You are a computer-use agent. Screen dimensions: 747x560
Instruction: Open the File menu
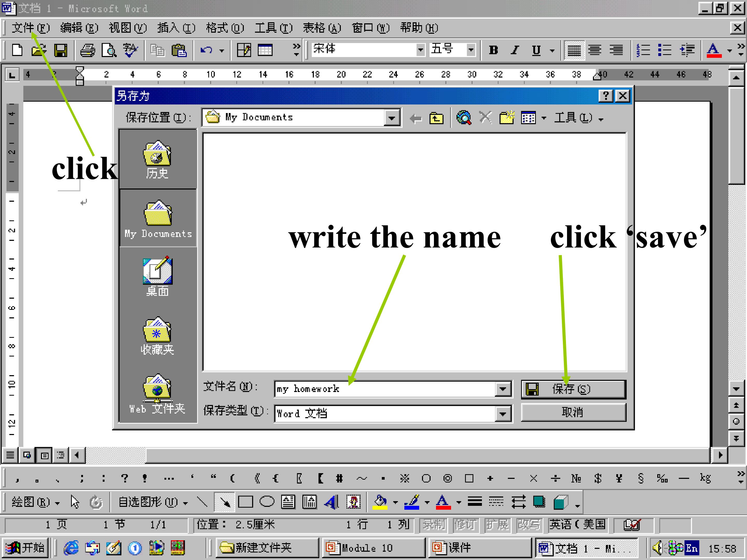point(30,28)
